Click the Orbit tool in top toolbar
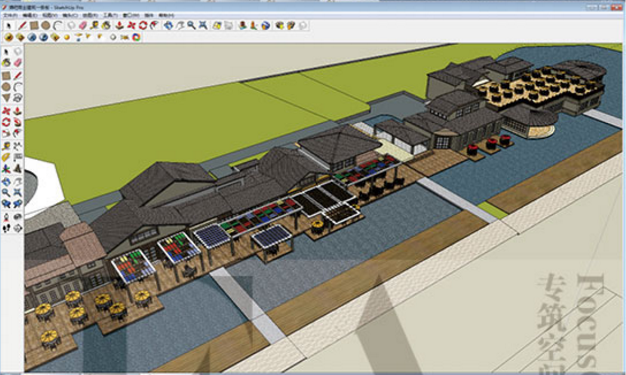Image resolution: width=626 pixels, height=375 pixels. coord(168,26)
